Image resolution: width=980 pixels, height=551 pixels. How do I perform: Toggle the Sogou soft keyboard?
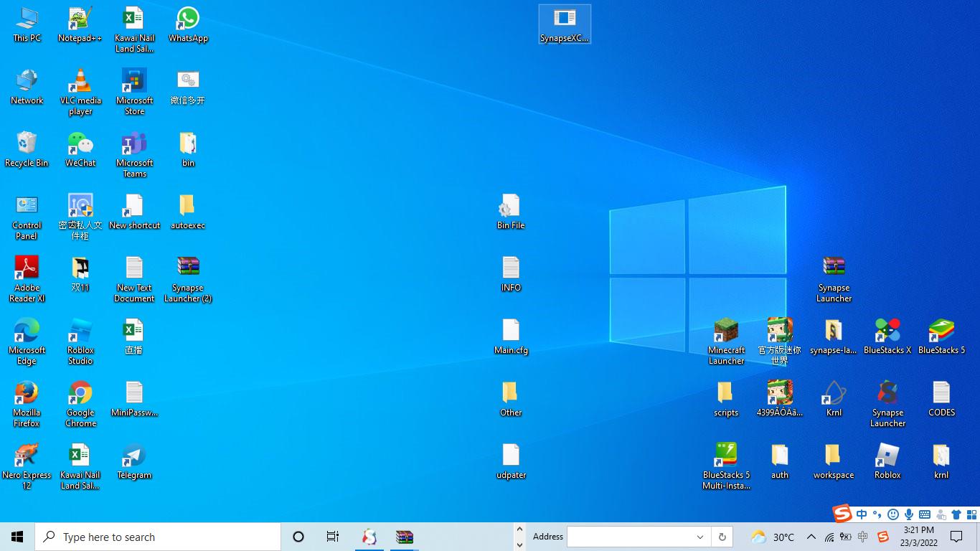click(925, 514)
